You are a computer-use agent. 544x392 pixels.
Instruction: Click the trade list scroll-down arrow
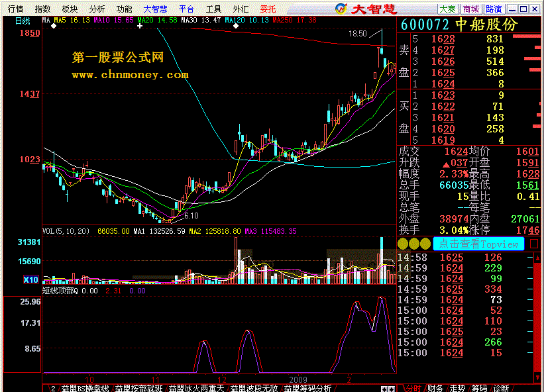coord(537,377)
